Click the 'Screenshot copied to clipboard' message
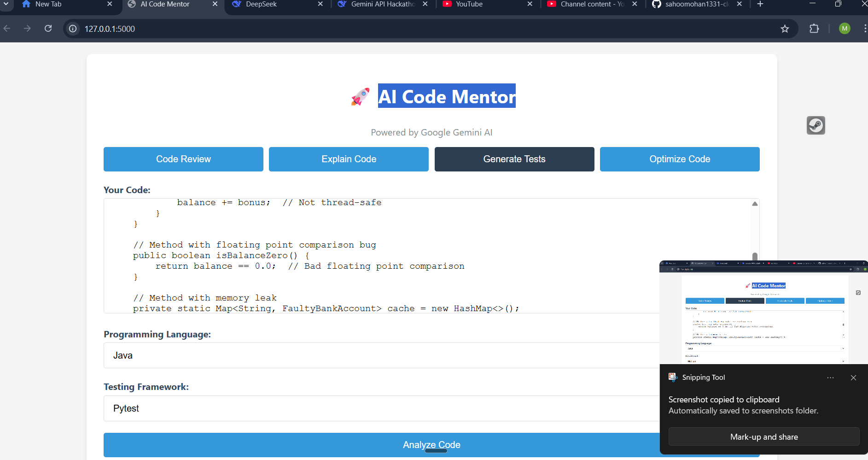The height and width of the screenshot is (460, 868). pyautogui.click(x=724, y=400)
